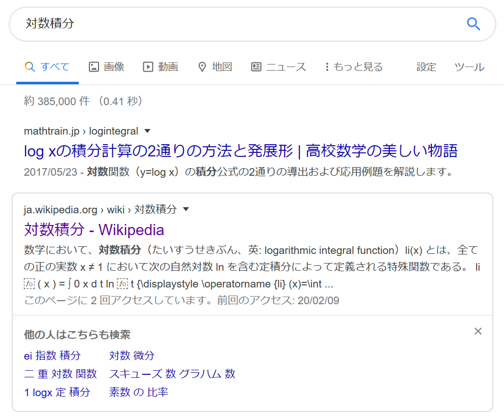Search for related term ei 指数 積分
Image resolution: width=504 pixels, height=420 pixels.
pos(52,356)
